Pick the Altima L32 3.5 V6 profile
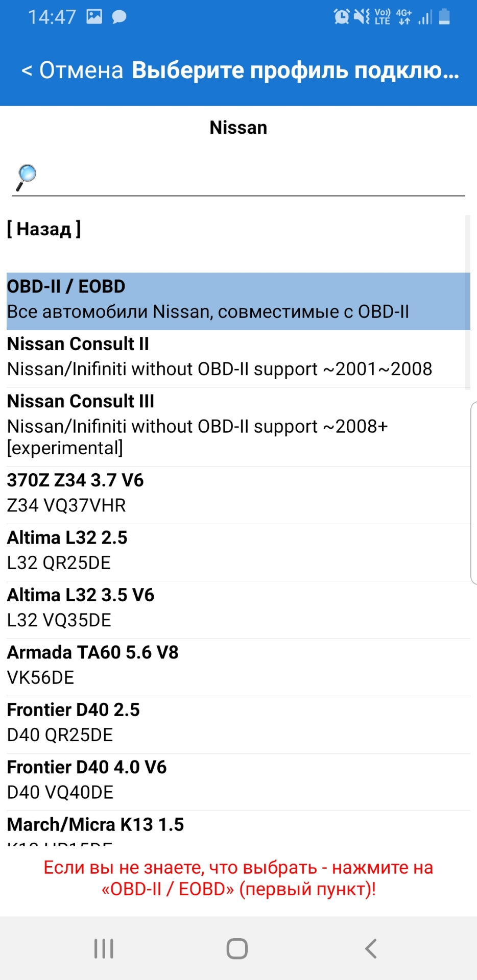The height and width of the screenshot is (980, 477). tap(238, 608)
